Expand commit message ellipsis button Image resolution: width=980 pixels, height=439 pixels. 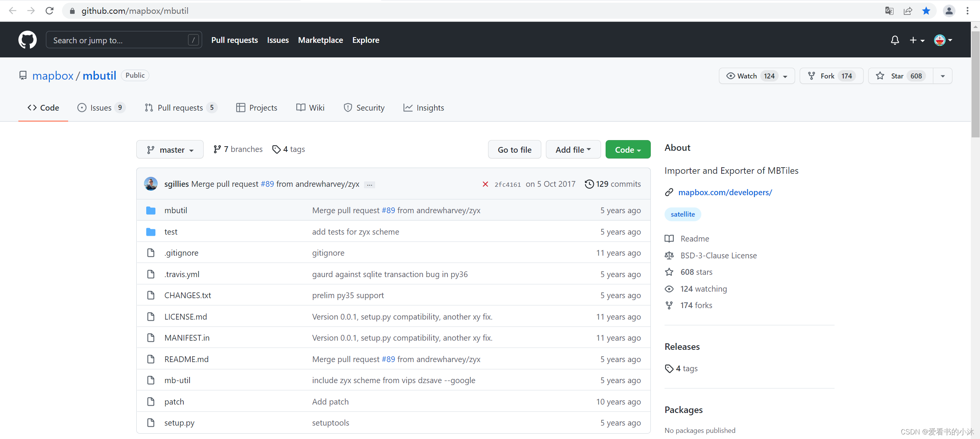[x=369, y=185]
